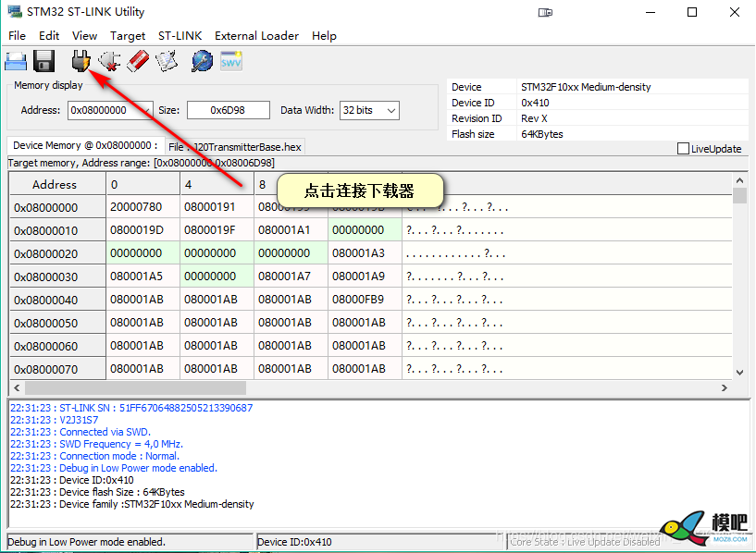Connect to the target using the plug icon
The height and width of the screenshot is (553, 756).
81,61
